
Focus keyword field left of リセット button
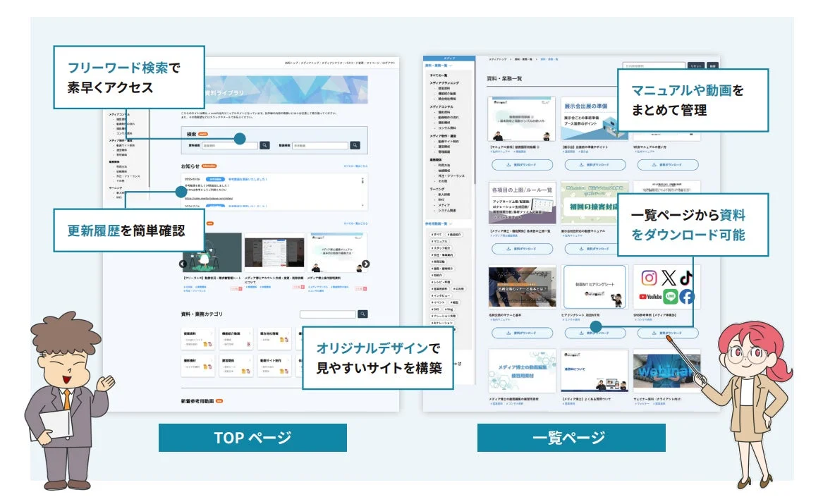(654, 66)
